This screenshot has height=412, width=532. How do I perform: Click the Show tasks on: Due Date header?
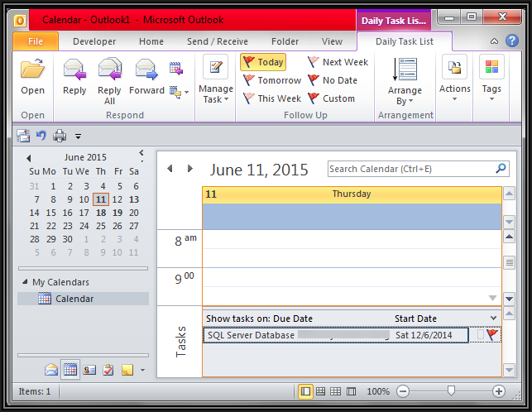[x=259, y=319]
